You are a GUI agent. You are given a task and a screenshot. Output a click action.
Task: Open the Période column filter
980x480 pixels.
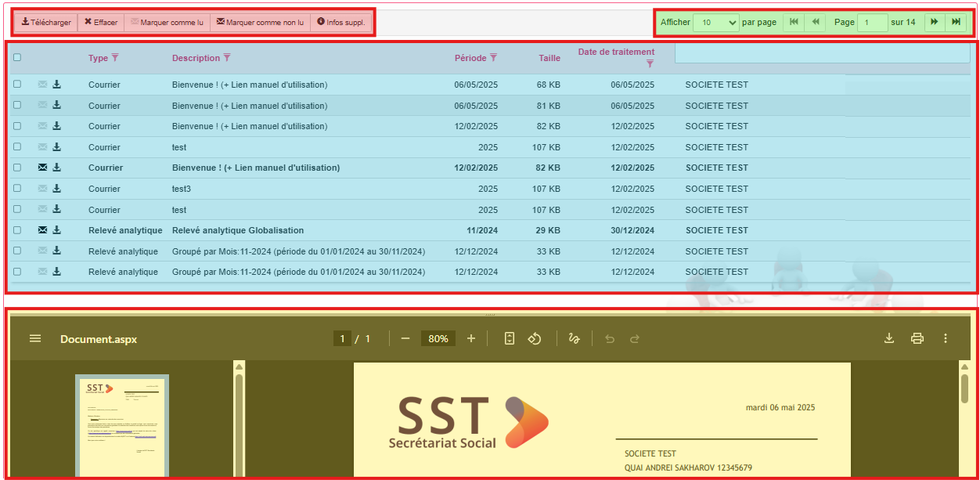[x=493, y=57]
